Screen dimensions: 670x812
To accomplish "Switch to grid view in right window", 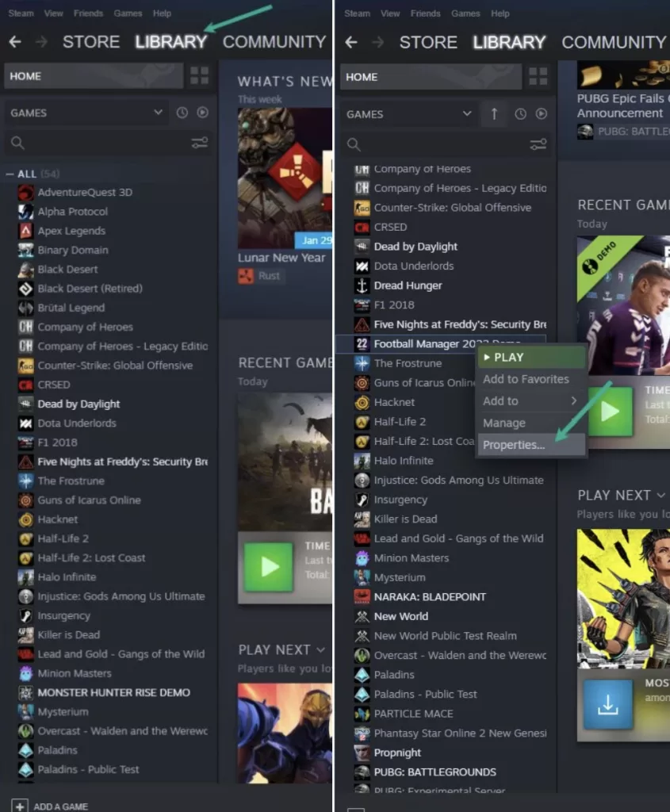I will pos(538,77).
